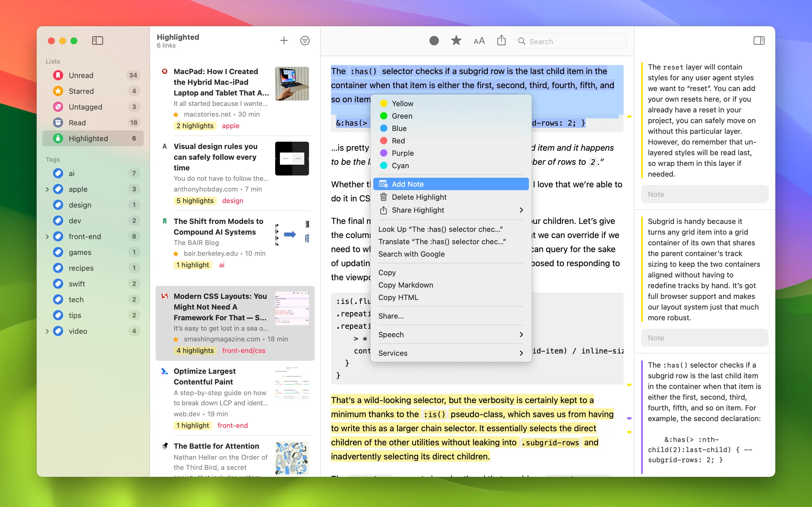
Task: Click the trash icon for Delete Highlight
Action: pos(383,197)
